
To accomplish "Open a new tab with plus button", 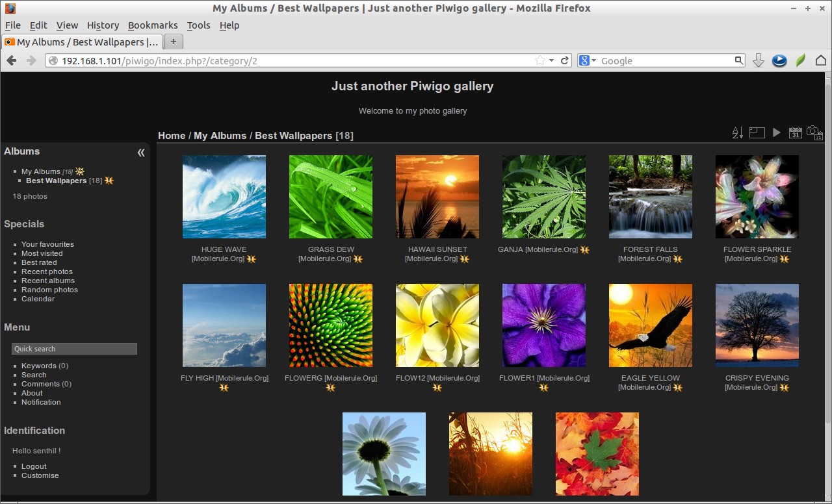I will coord(173,42).
